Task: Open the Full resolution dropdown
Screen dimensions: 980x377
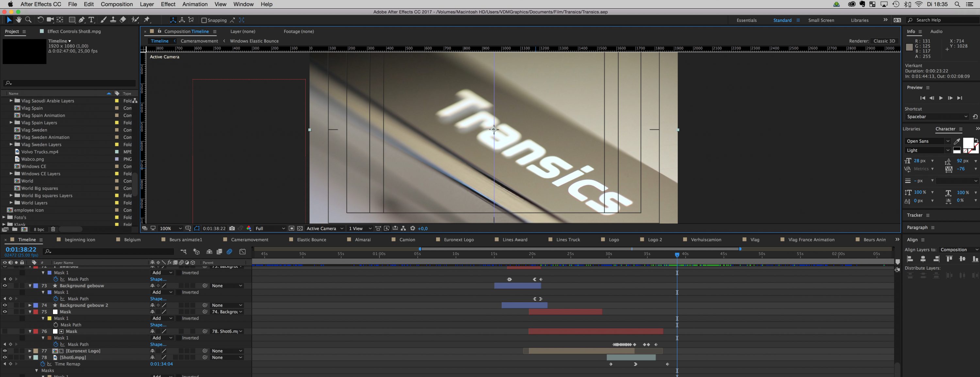Action: point(270,229)
